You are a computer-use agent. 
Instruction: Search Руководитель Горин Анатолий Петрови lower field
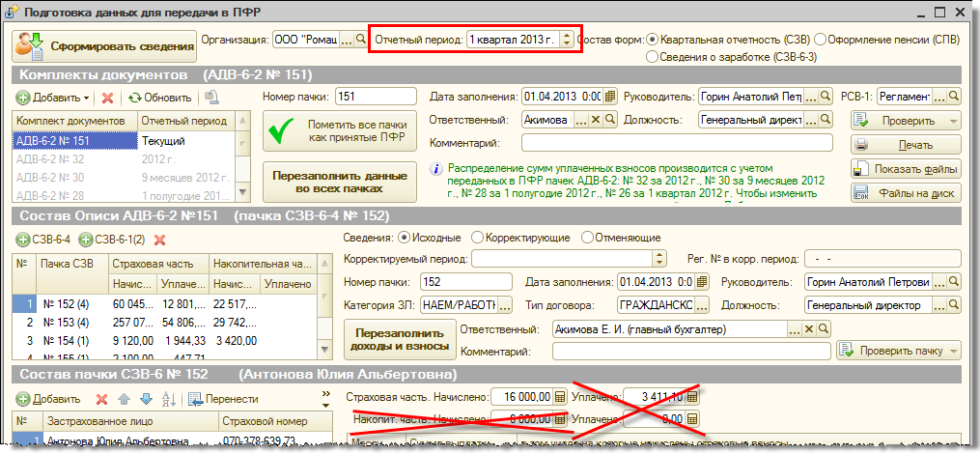954,281
